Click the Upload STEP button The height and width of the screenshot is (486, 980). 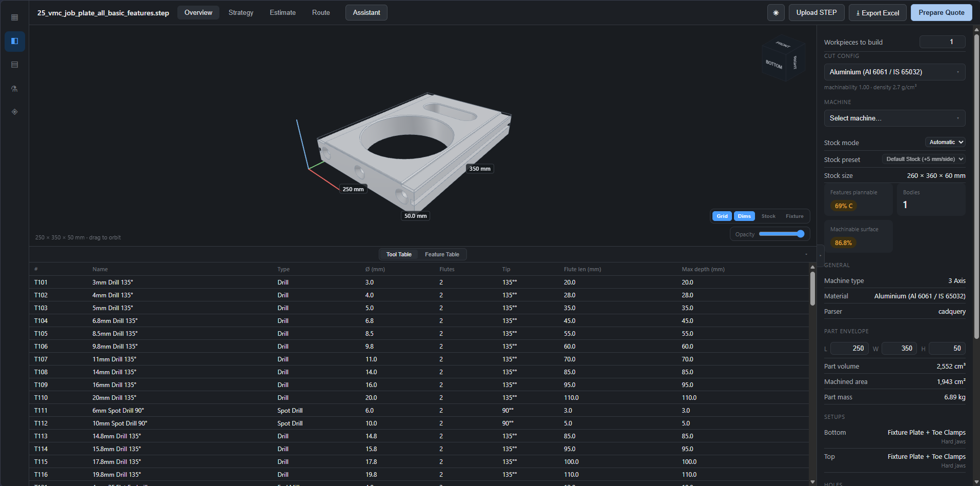click(x=816, y=13)
